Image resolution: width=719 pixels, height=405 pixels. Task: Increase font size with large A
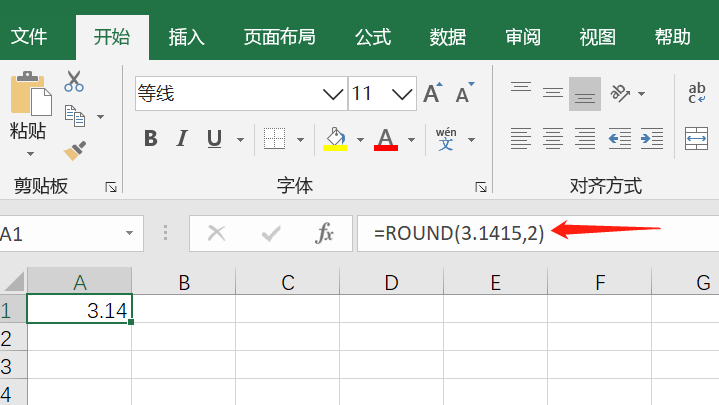(x=432, y=93)
